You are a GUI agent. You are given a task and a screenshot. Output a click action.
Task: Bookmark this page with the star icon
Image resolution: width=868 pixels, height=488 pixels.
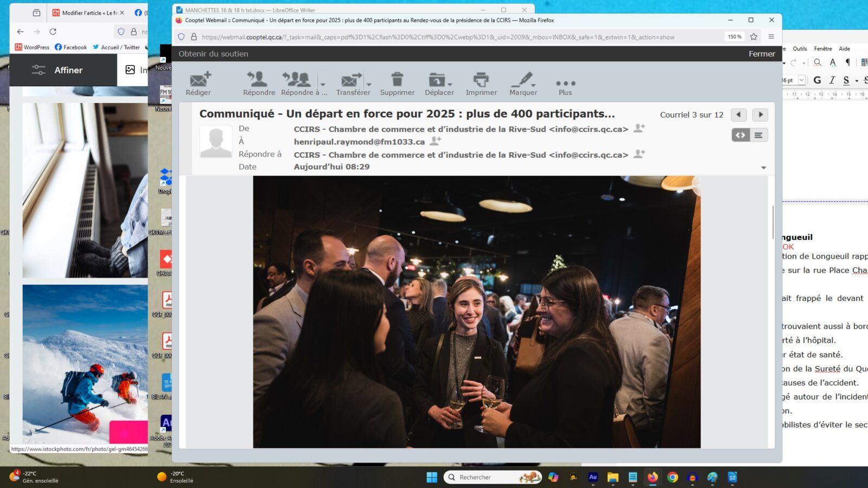pos(754,37)
